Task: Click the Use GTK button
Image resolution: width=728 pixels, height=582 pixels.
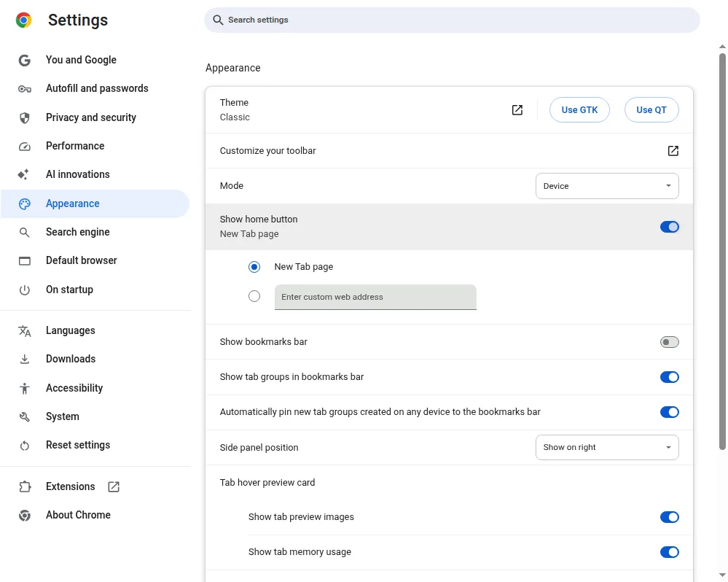Action: 579,110
